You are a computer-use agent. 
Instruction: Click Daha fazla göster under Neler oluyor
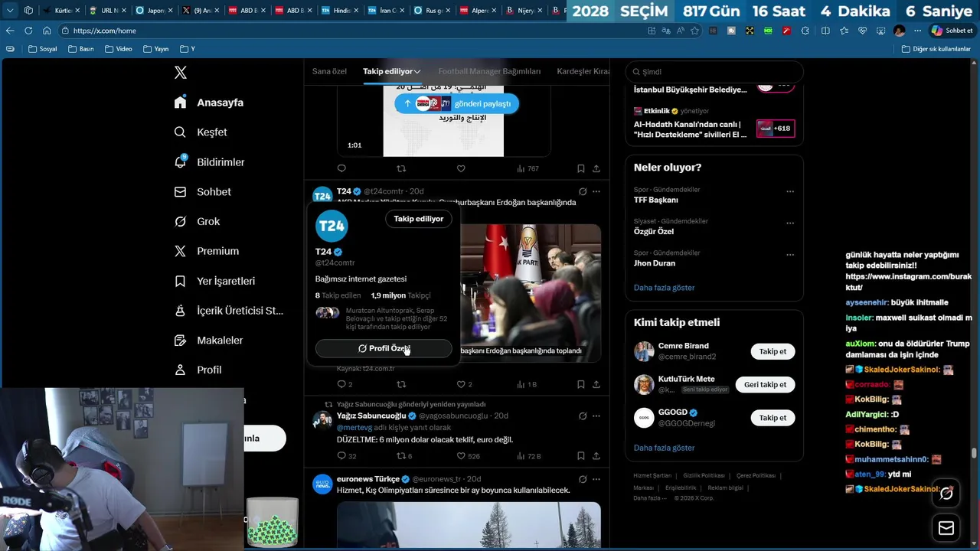point(664,288)
